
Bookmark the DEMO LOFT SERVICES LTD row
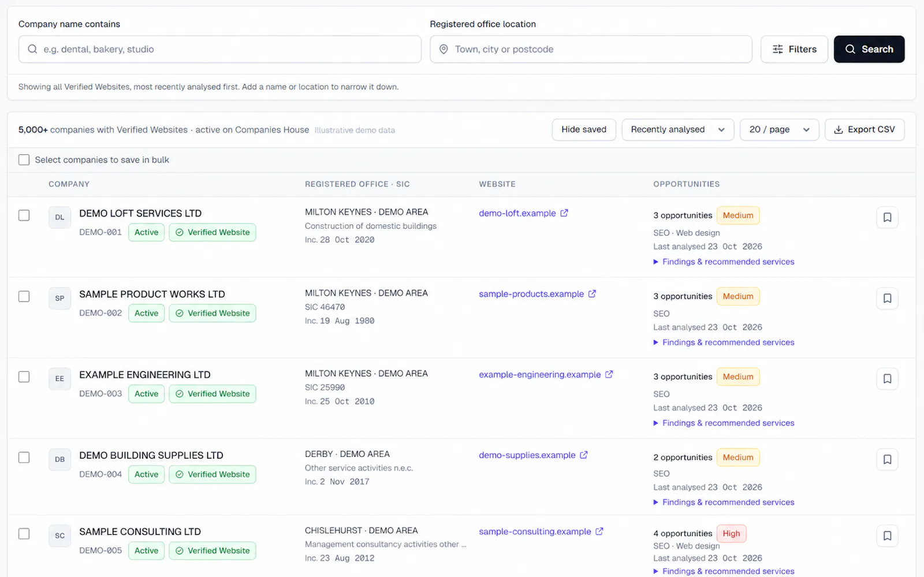887,217
